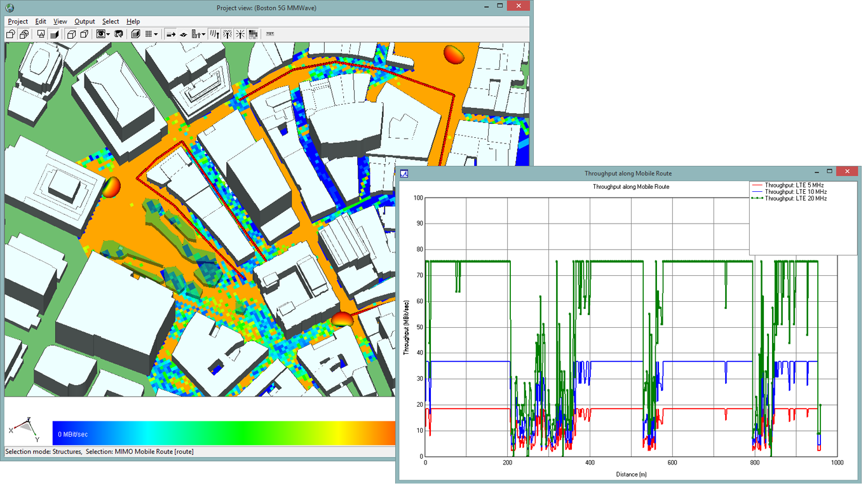This screenshot has height=488, width=868.
Task: Open the Project menu
Action: [18, 22]
